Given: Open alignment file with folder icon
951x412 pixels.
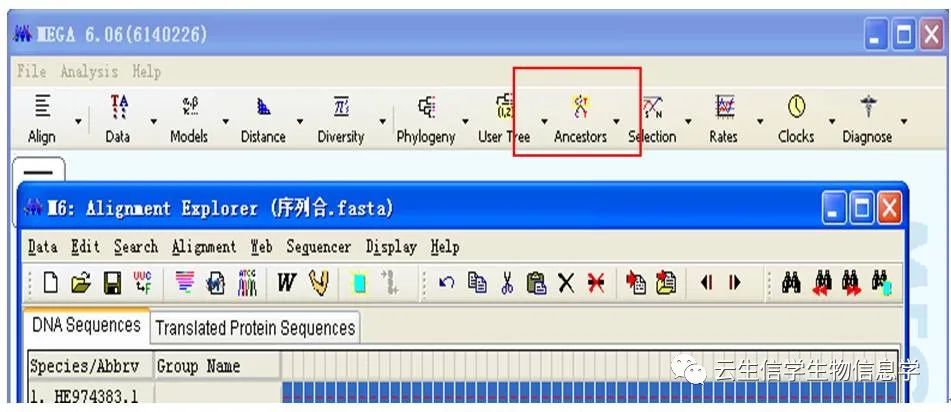Looking at the screenshot, I should (x=81, y=283).
